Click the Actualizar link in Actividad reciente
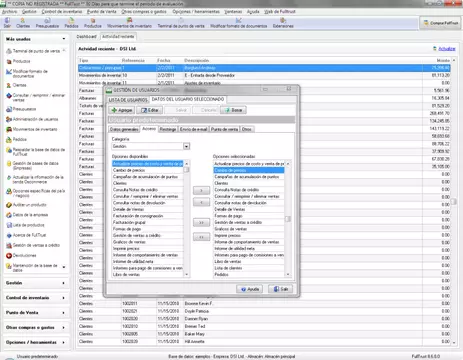This screenshot has width=463, height=360. [447, 49]
